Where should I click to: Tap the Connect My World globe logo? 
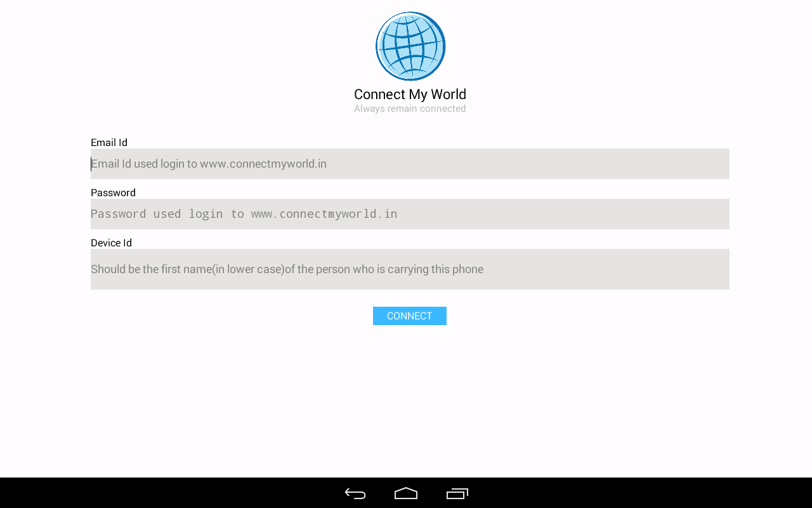410,46
